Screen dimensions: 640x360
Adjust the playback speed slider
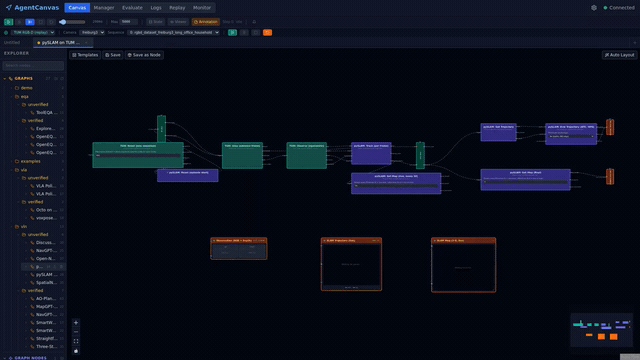click(72, 22)
